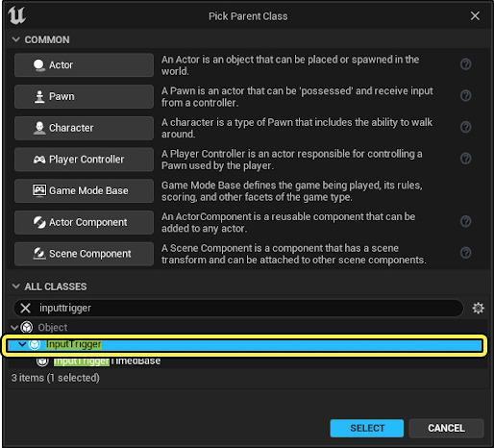This screenshot has height=448, width=494.
Task: Pick the Actor Component class
Action: pyautogui.click(x=84, y=222)
